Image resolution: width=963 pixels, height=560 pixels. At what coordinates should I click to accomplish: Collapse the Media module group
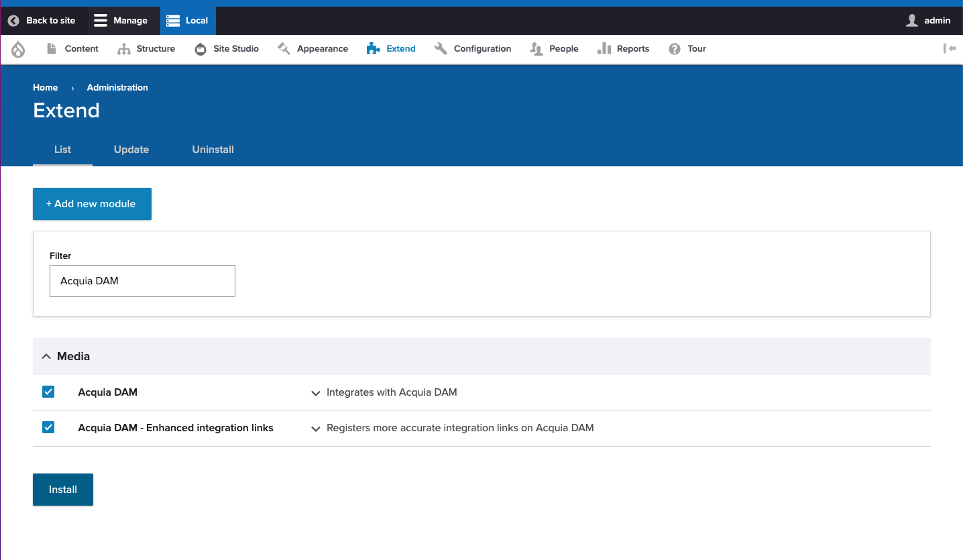46,356
